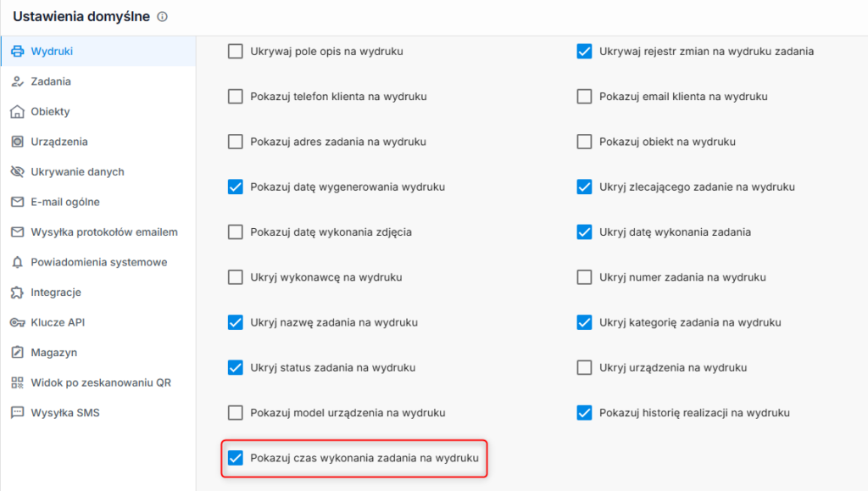Viewport: 868px width, 491px height.
Task: Check Ukryj urządzenia na wydruku box
Action: tap(584, 367)
